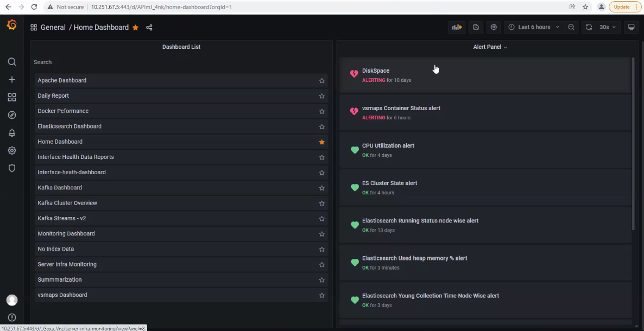The height and width of the screenshot is (331, 644).
Task: Star the Server Infra Monitoring dashboard
Action: 321,265
